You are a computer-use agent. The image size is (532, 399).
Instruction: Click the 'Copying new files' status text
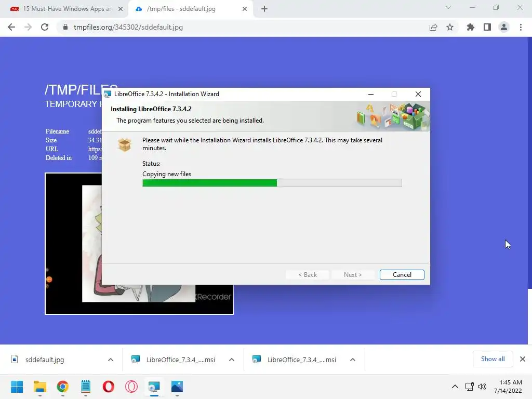tap(167, 174)
